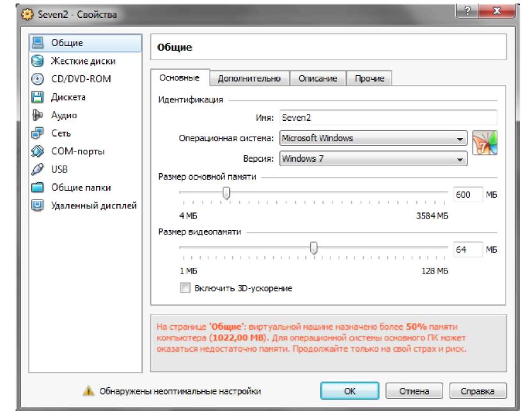The width and height of the screenshot is (532, 411).
Task: Click the 128 МБ maximum video label
Action: 435,271
